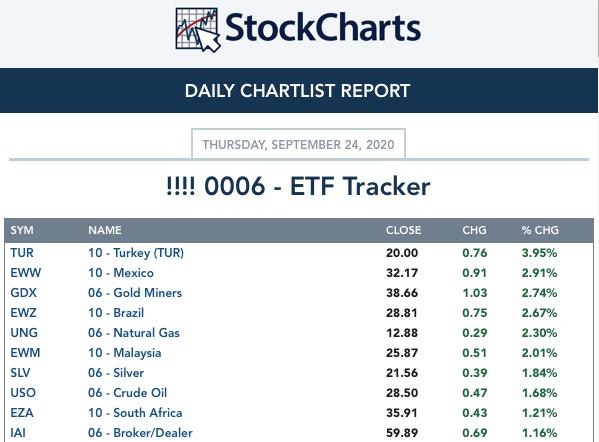599x442 pixels.
Task: Click the 10 - Turkey (TUR) name
Action: point(136,253)
